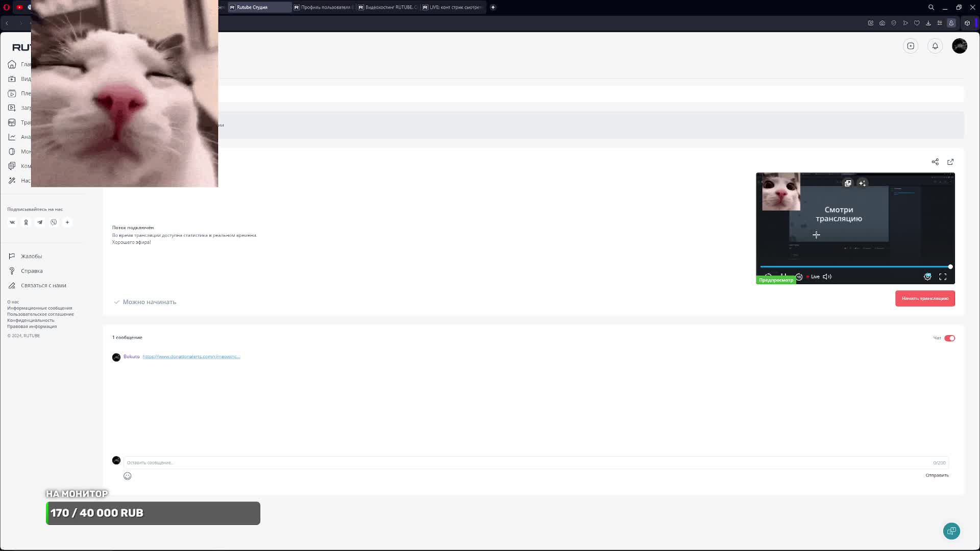The width and height of the screenshot is (980, 551).
Task: Open Rutube VK social page
Action: 12,222
